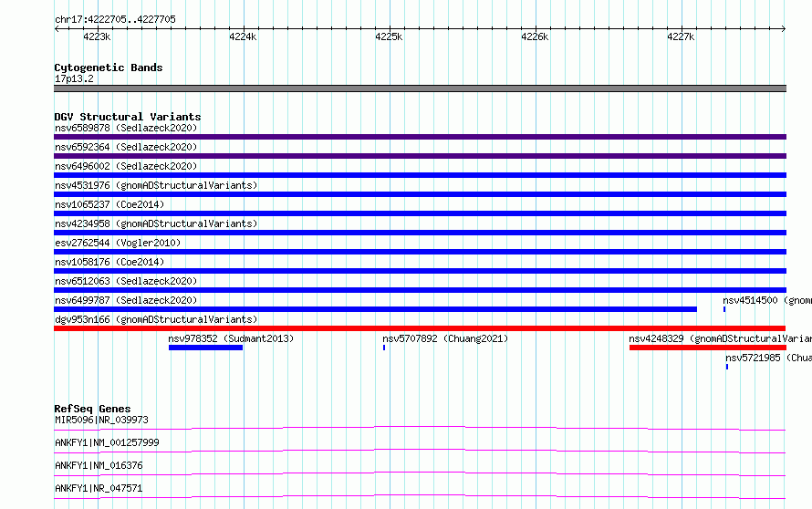The image size is (812, 509).
Task: Open variant label dgv953n166 (gnomADStructuralVariants)
Action: tap(156, 319)
